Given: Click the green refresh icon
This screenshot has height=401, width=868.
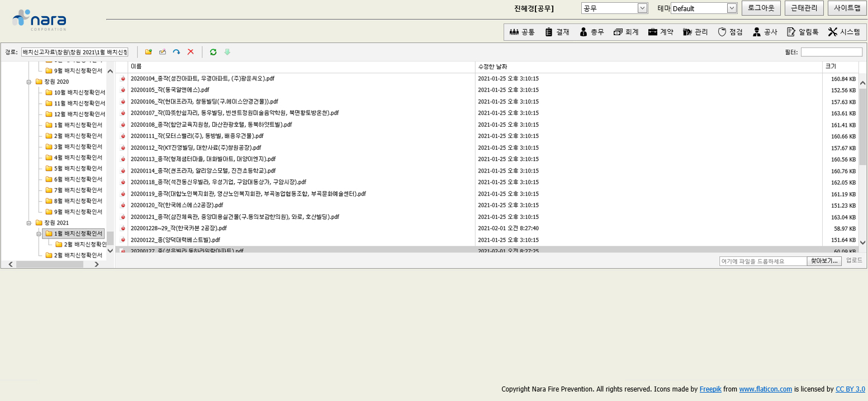Looking at the screenshot, I should point(213,52).
